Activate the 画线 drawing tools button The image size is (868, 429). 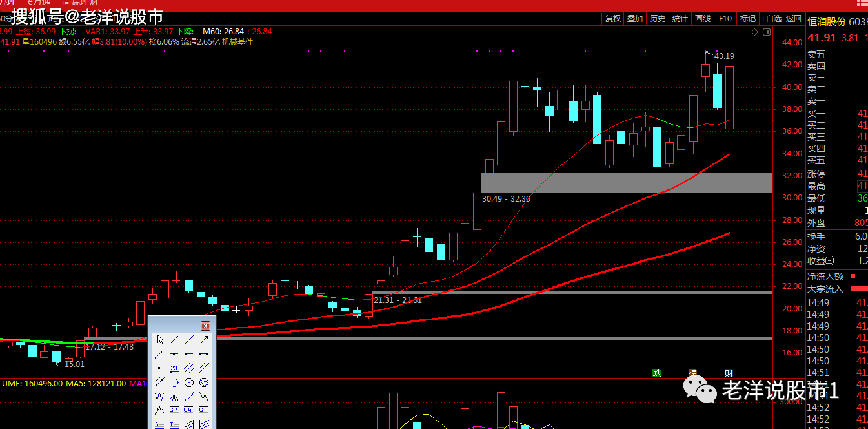point(703,19)
